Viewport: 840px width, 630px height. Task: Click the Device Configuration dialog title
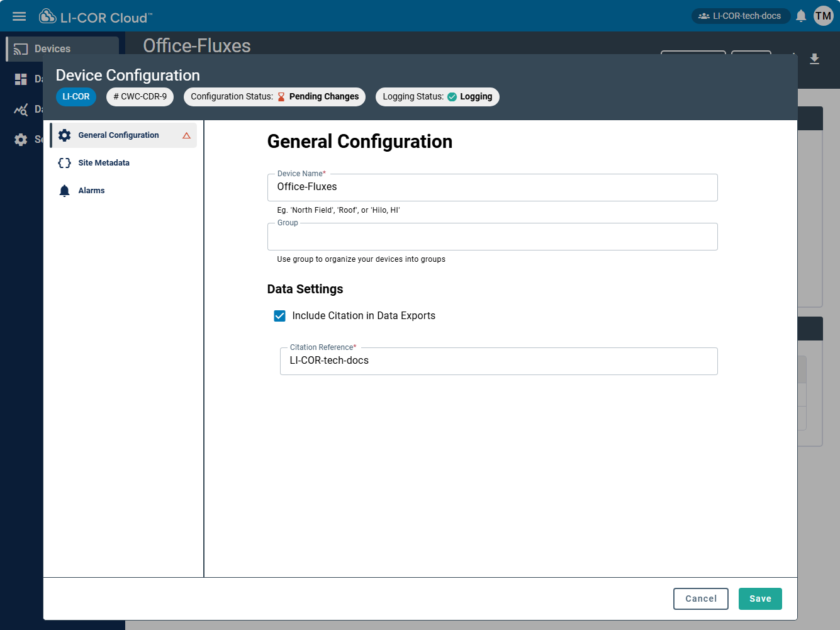[128, 75]
